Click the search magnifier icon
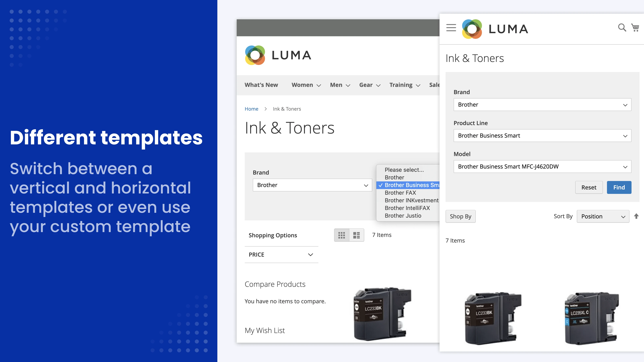Image resolution: width=644 pixels, height=362 pixels. click(622, 28)
